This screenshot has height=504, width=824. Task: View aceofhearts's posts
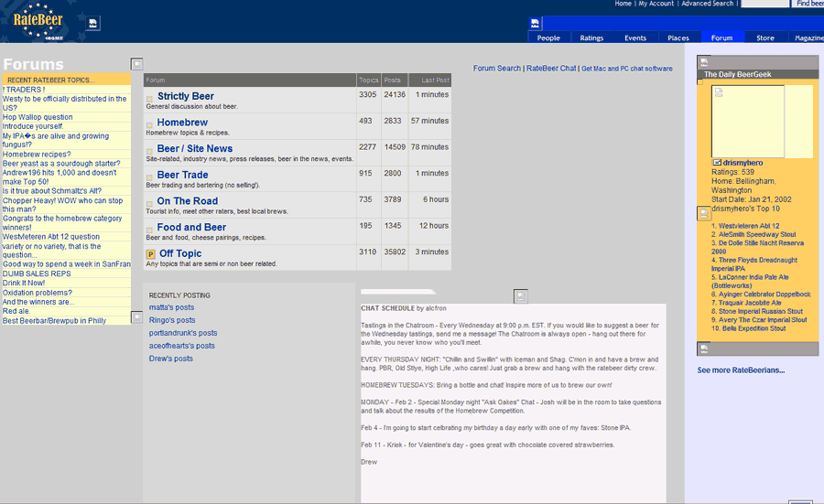182,346
